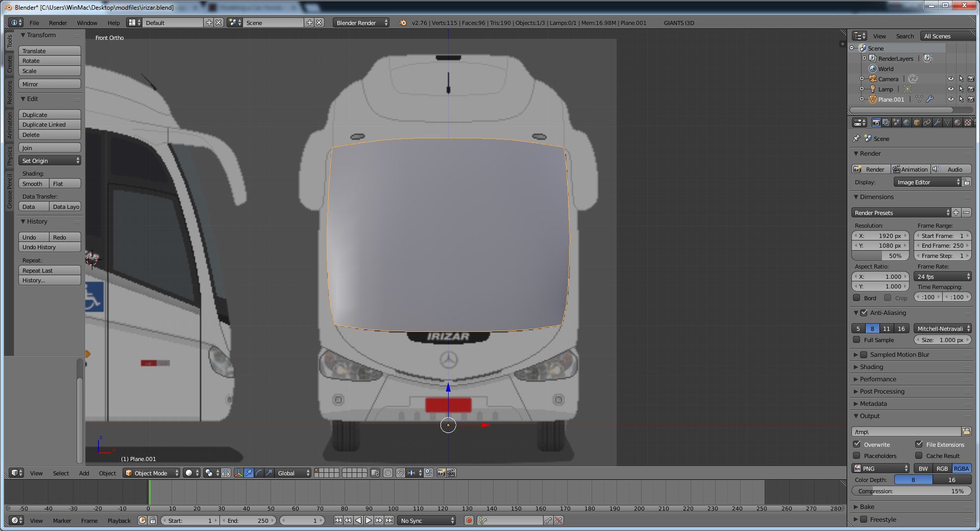Click the OpenGL render animation clapper icon
Viewport: 980px width, 531px height.
451,473
